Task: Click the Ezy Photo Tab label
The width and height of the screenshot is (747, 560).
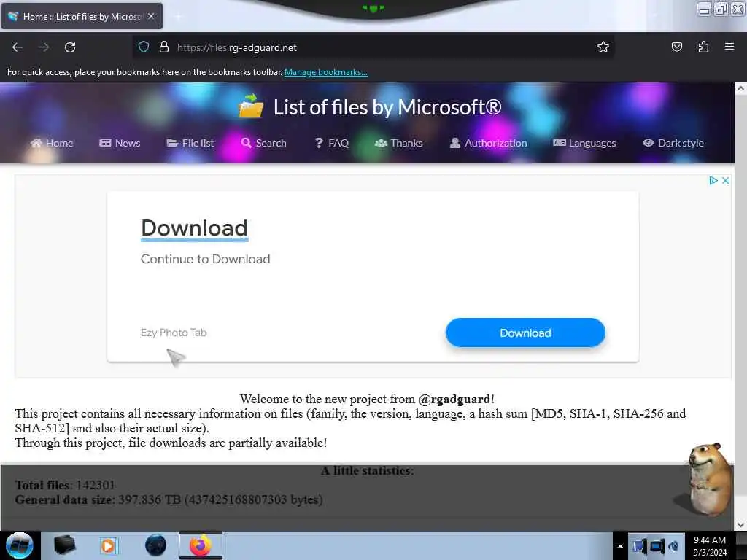Action: (x=174, y=332)
